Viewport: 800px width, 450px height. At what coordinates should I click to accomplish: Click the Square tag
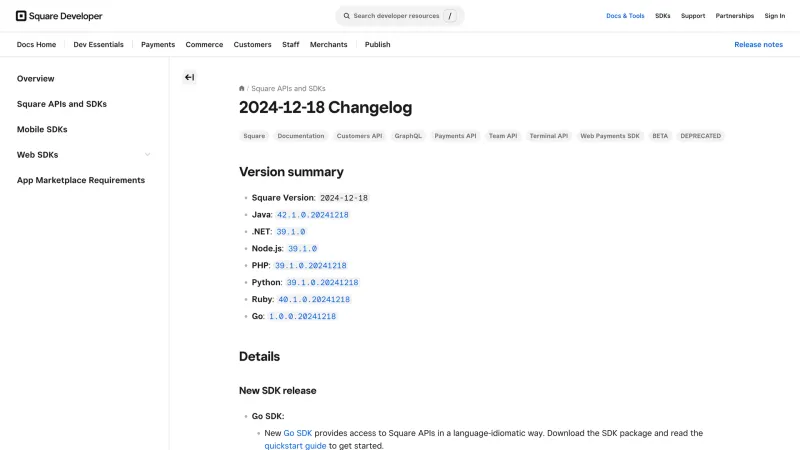pyautogui.click(x=254, y=136)
